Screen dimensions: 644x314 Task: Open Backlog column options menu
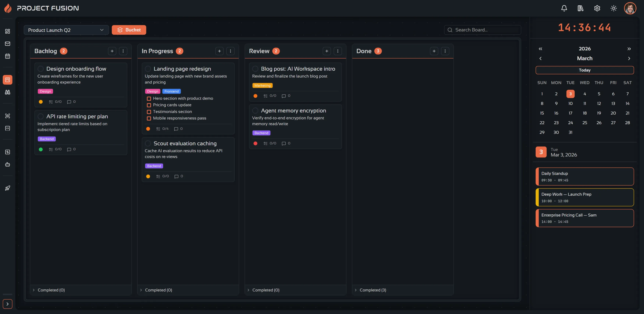point(123,51)
